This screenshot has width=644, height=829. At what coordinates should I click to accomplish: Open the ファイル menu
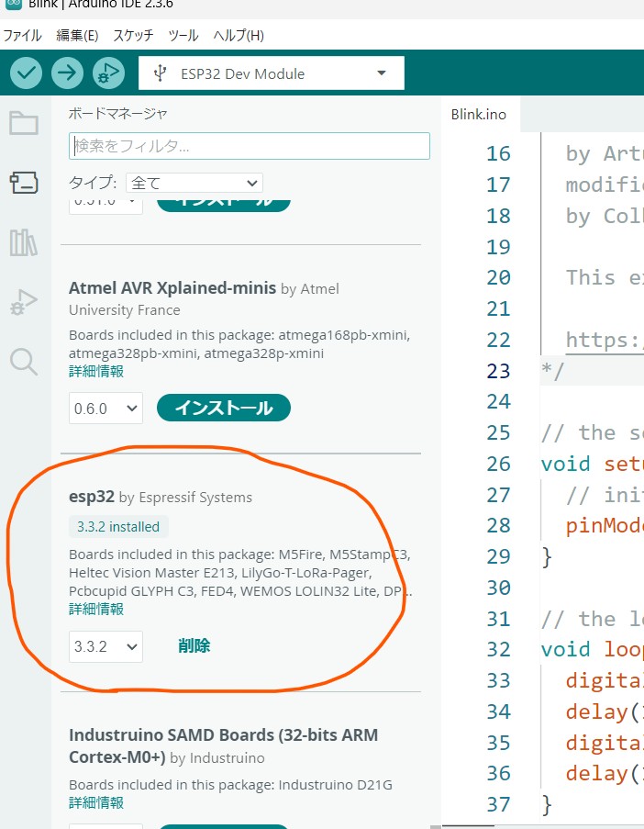[22, 36]
